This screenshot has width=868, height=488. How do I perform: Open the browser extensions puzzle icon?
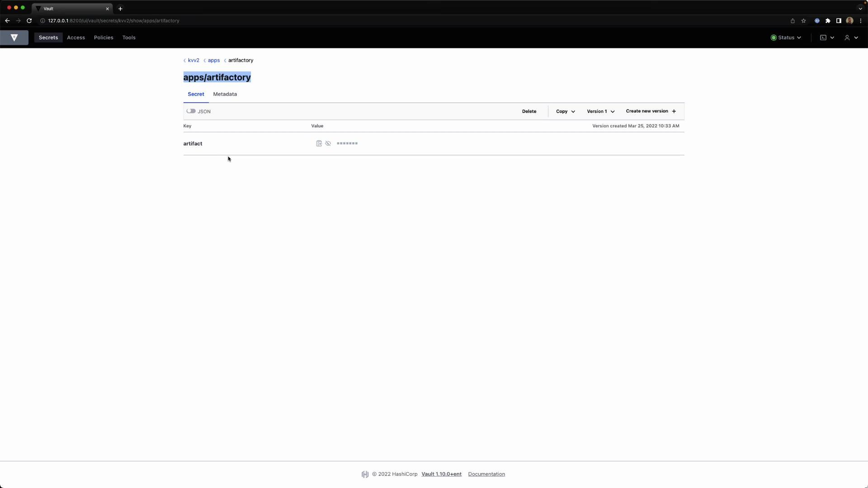pos(828,21)
